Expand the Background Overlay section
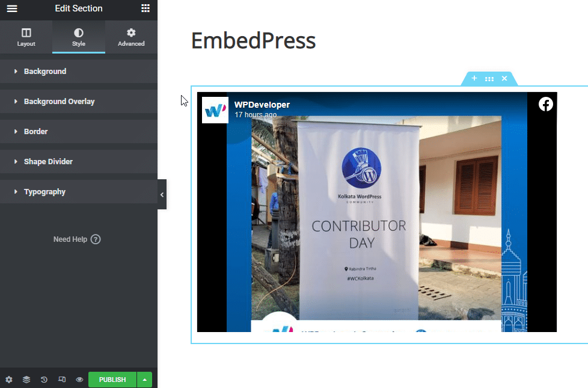This screenshot has height=388, width=588. [79, 101]
